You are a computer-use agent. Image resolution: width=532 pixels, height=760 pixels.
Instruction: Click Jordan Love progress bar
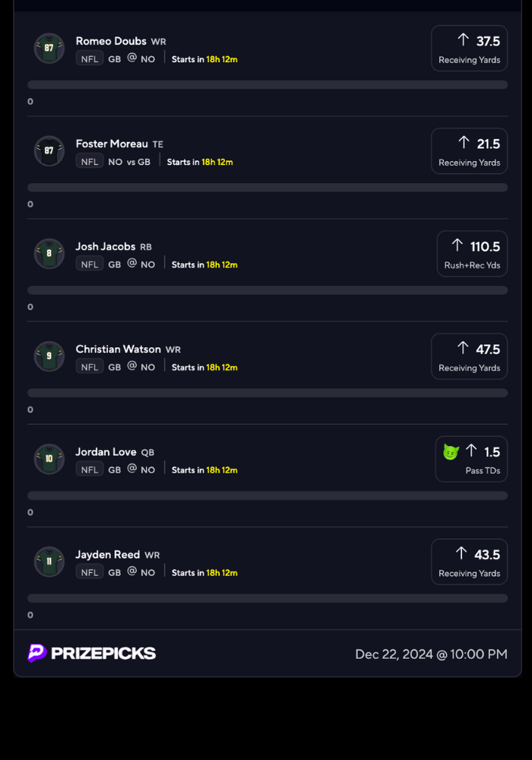click(268, 496)
